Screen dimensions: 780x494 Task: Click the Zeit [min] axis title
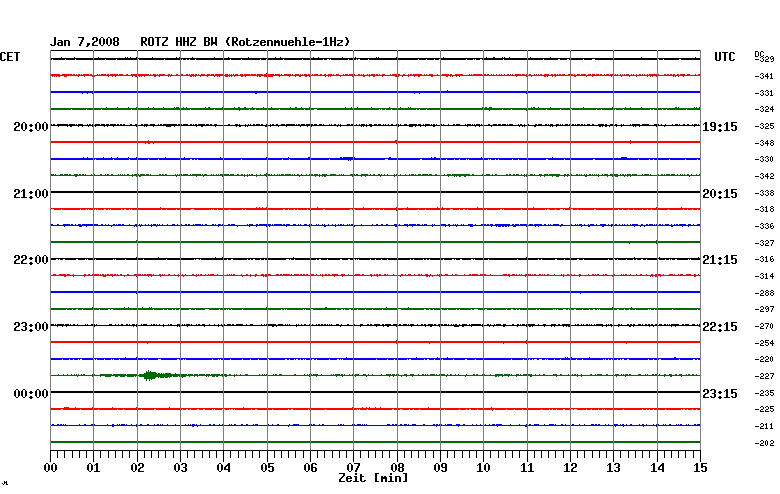tap(373, 478)
